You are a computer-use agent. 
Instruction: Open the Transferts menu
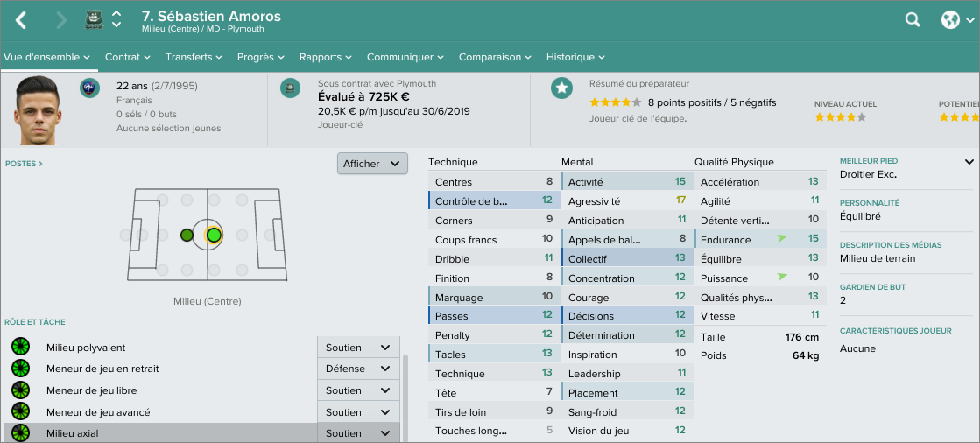[x=194, y=57]
